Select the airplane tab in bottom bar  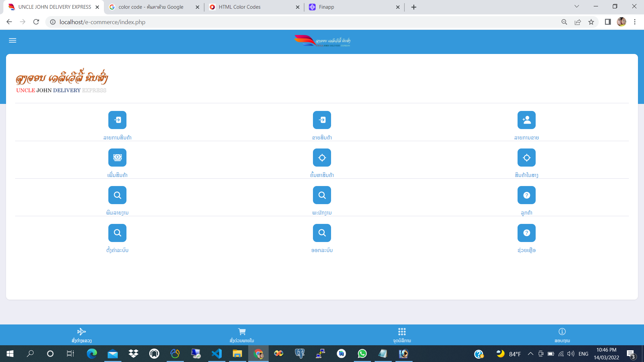click(x=82, y=335)
